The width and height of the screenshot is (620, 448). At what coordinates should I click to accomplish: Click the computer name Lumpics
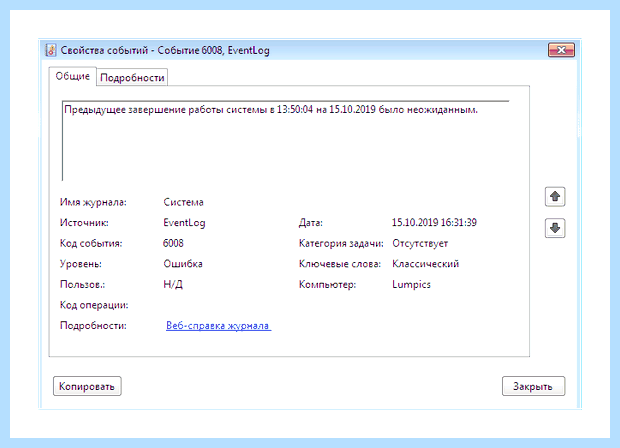[411, 285]
